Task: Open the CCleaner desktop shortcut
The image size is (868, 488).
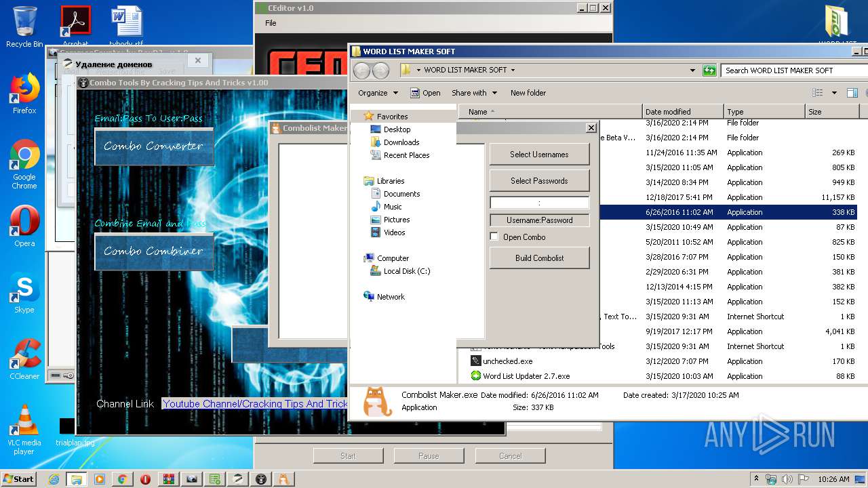Action: pos(24,359)
